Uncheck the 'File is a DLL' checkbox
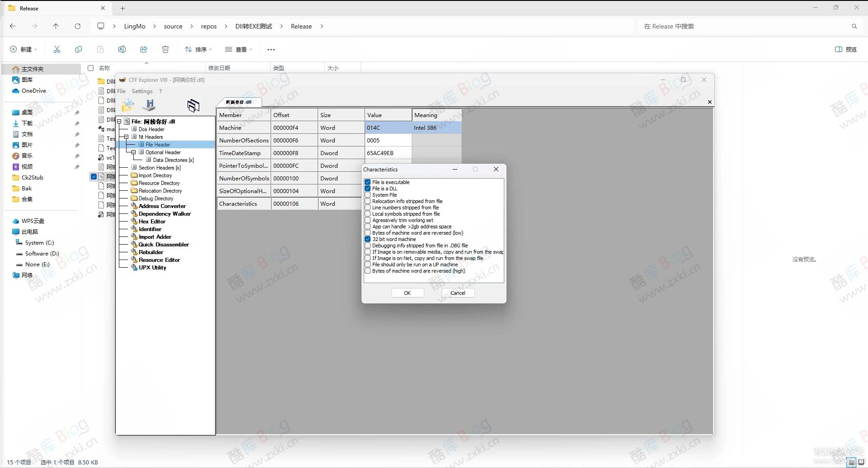 point(368,189)
